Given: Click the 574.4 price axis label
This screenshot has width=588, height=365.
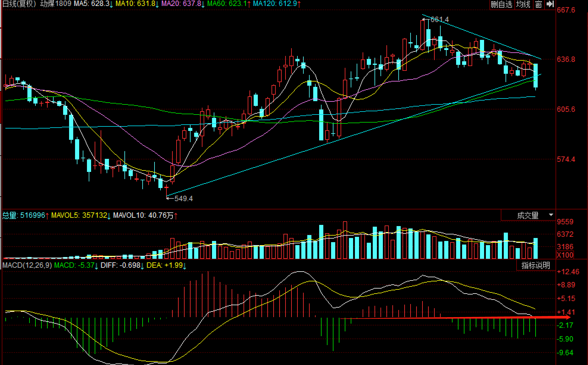Looking at the screenshot, I should pyautogui.click(x=566, y=159).
